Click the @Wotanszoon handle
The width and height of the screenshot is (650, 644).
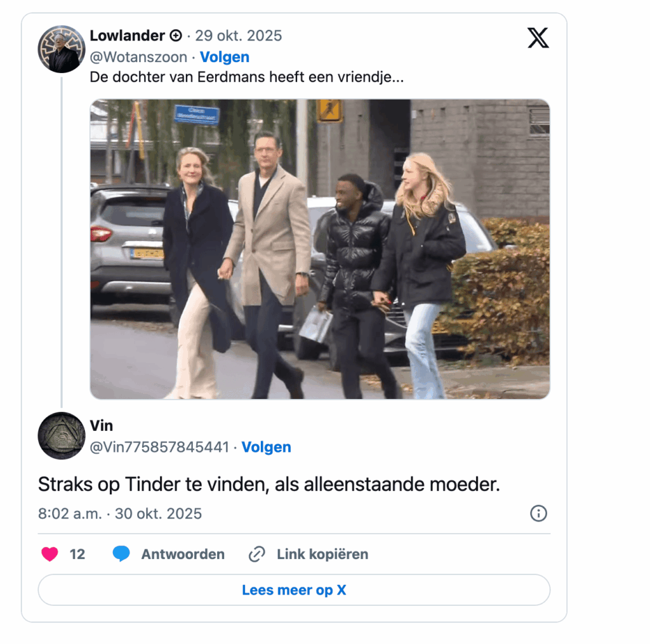[x=138, y=57]
